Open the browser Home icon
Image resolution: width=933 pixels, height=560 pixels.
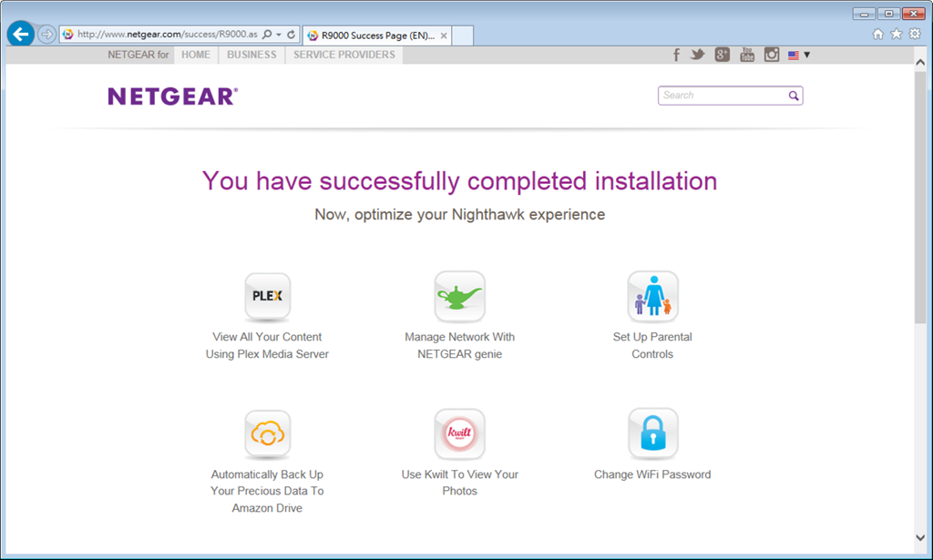(877, 34)
